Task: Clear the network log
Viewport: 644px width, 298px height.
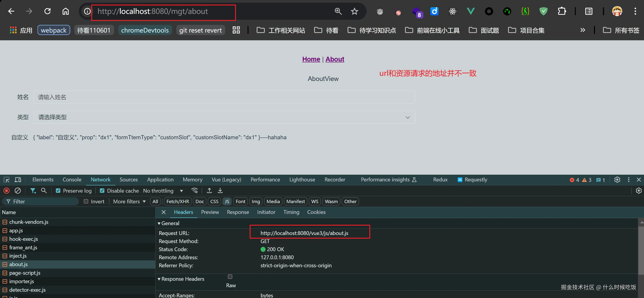Action: pos(18,191)
